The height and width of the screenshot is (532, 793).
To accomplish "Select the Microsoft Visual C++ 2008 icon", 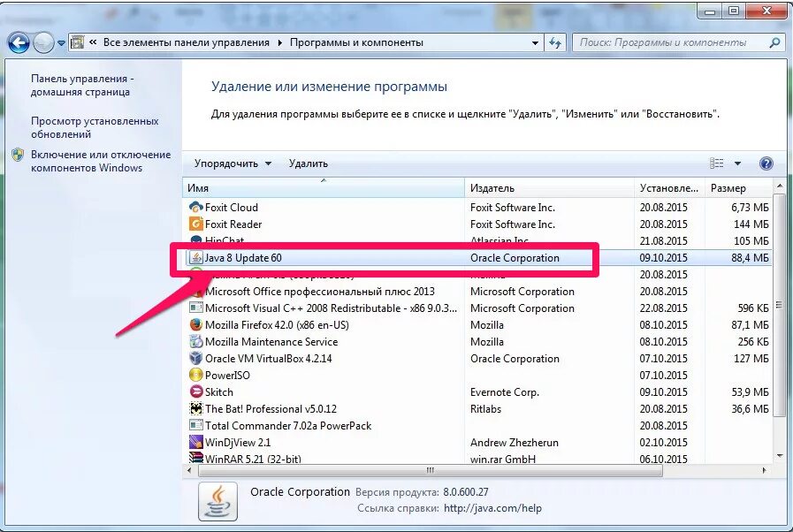I will pyautogui.click(x=195, y=308).
